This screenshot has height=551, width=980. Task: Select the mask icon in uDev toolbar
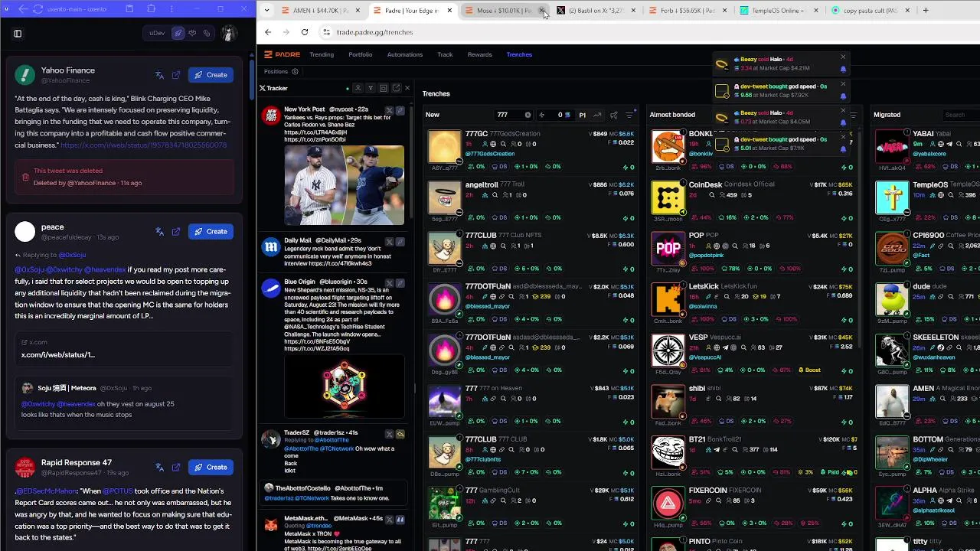(192, 34)
